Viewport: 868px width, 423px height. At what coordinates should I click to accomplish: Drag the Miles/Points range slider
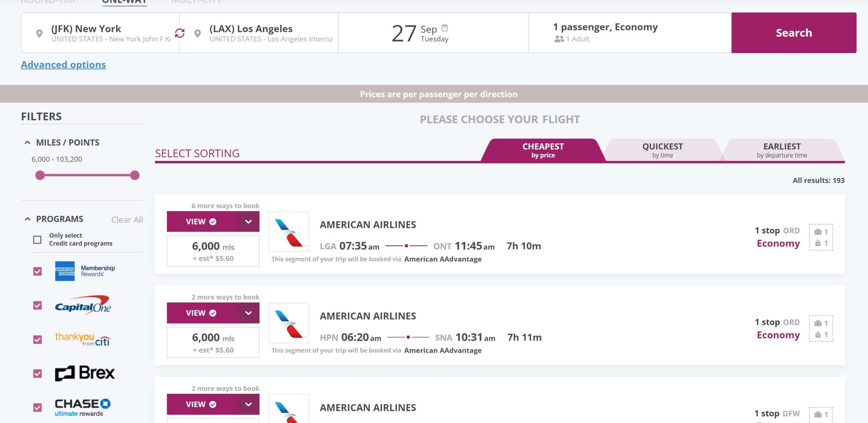135,175
